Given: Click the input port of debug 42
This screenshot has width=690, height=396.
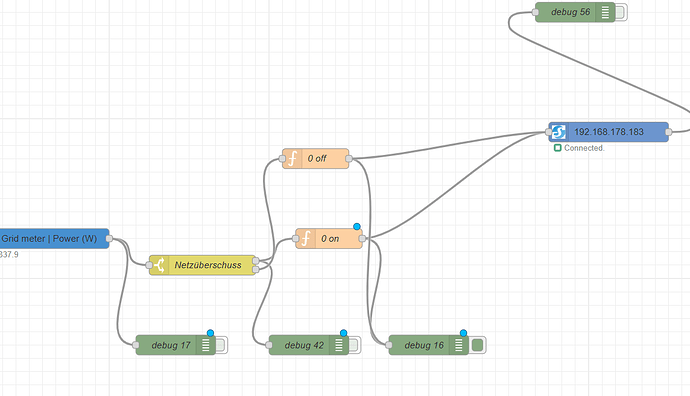Looking at the screenshot, I should click(x=269, y=345).
